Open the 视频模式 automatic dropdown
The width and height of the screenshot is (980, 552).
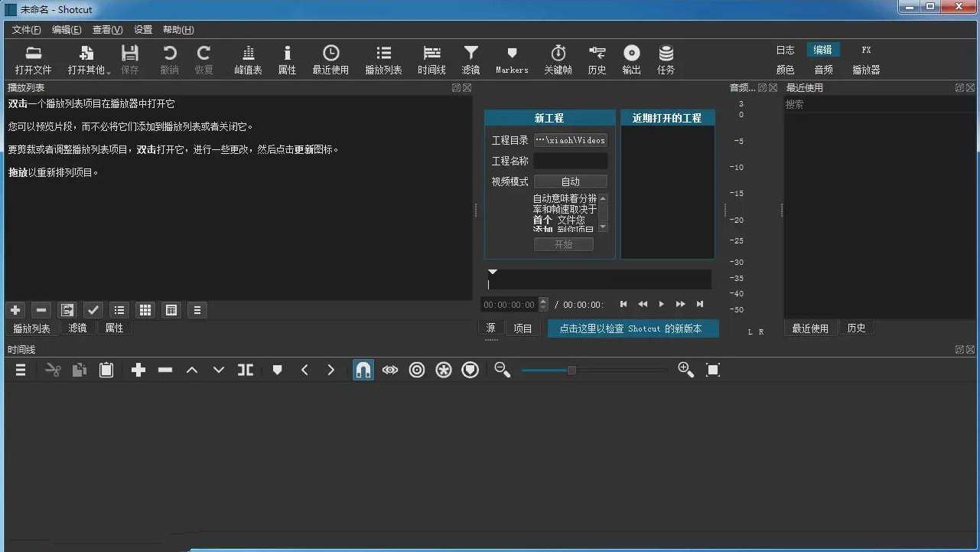point(570,181)
